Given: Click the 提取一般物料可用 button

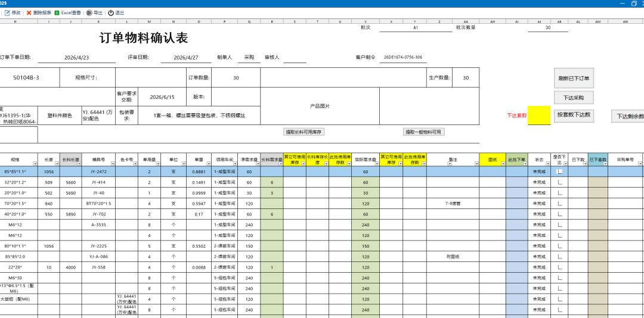Looking at the screenshot, I should click(x=424, y=132).
